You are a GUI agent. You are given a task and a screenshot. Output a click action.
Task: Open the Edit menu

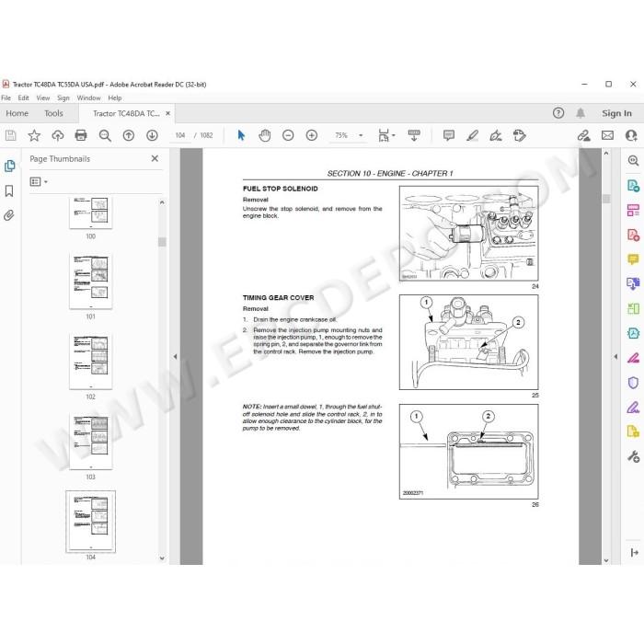pos(23,98)
